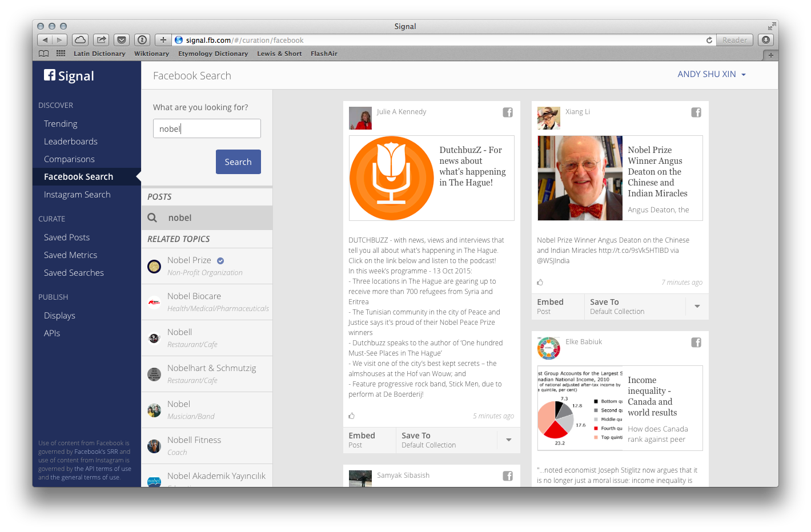Open Lewis & Short bookmark

pyautogui.click(x=279, y=54)
